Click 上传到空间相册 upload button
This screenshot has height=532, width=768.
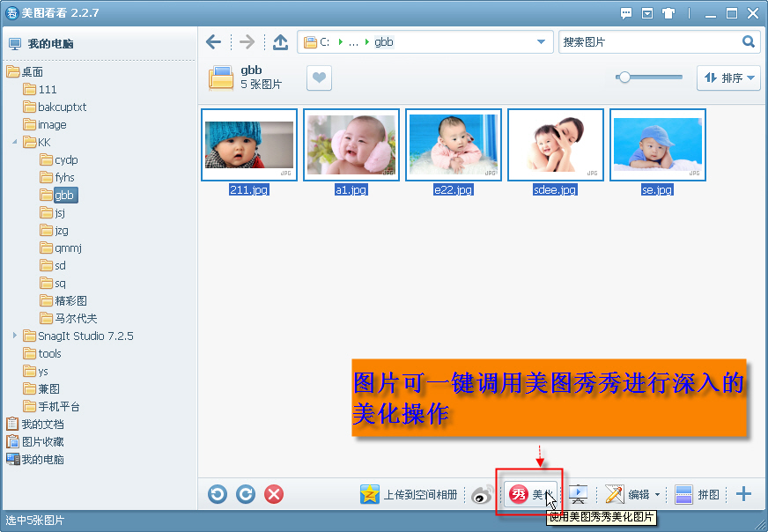tap(409, 494)
